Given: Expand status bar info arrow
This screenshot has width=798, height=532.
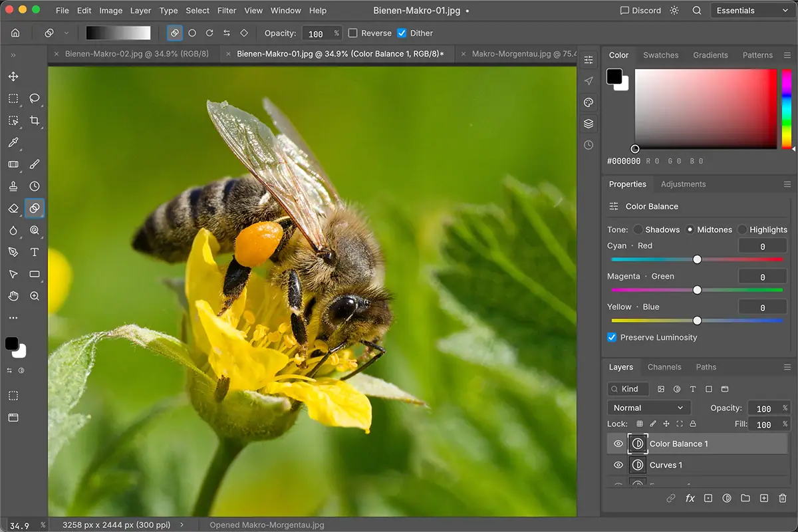Looking at the screenshot, I should coord(181,525).
